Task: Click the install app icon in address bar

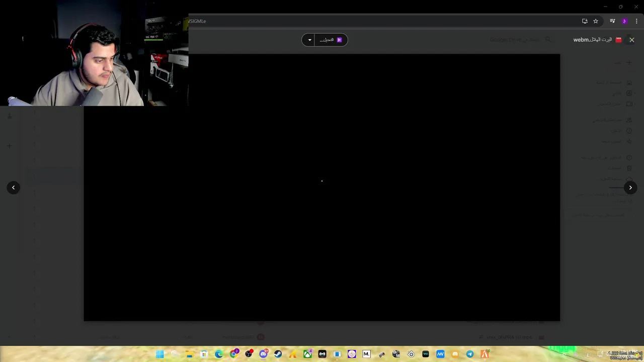Action: pos(585,21)
